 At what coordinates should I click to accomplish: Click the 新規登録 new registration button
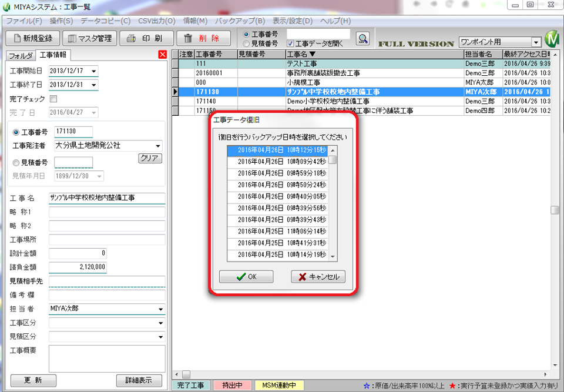[x=33, y=38]
